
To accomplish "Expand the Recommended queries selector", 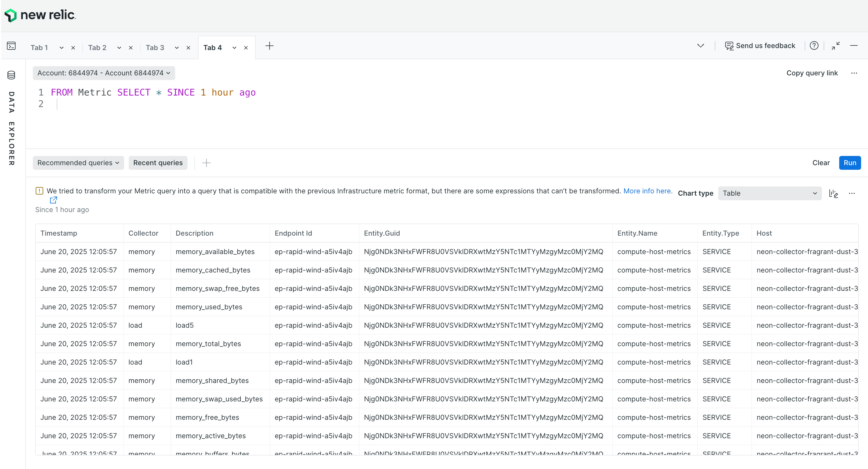I will pyautogui.click(x=78, y=163).
